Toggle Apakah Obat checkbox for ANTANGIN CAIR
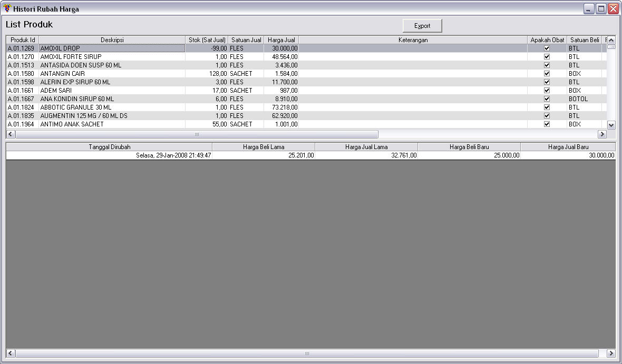Image resolution: width=622 pixels, height=364 pixels. point(547,74)
